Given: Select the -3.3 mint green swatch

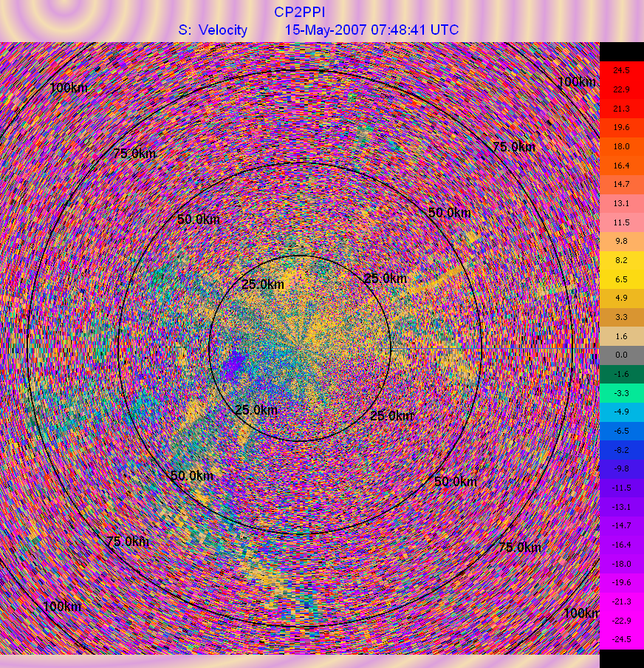Looking at the screenshot, I should pyautogui.click(x=621, y=393).
